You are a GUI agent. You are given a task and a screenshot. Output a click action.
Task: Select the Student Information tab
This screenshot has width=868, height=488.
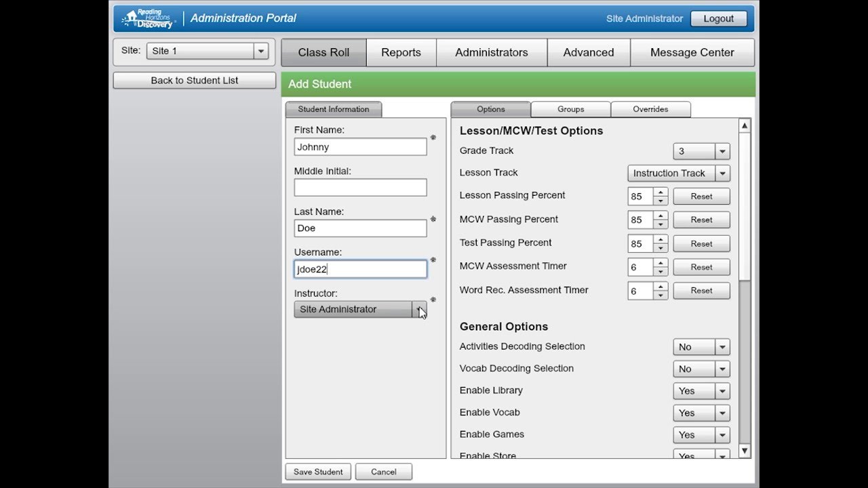click(334, 109)
